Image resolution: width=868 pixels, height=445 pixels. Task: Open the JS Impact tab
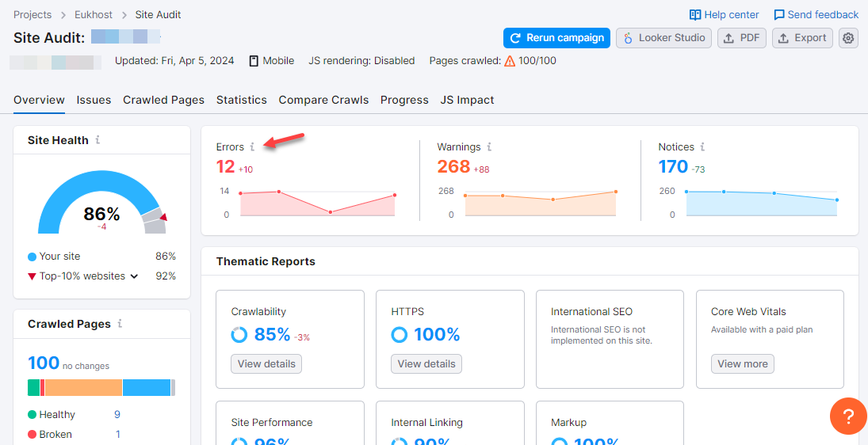click(x=467, y=100)
